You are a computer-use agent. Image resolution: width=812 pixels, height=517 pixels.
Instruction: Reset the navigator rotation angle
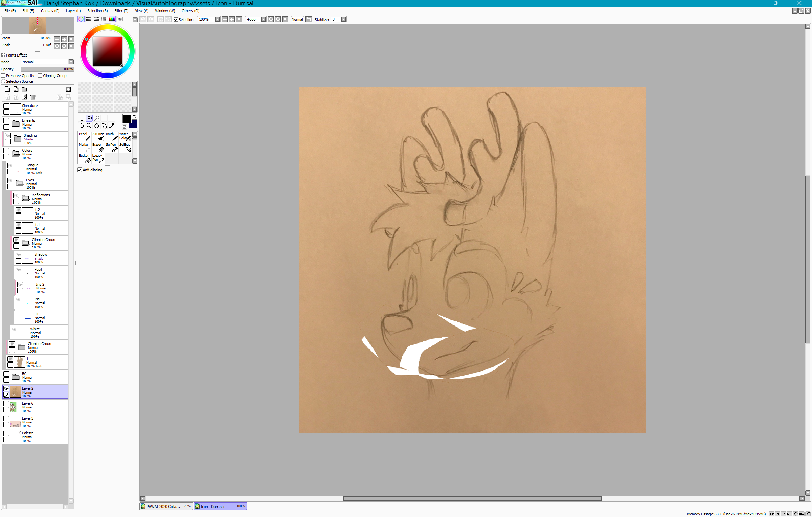71,46
